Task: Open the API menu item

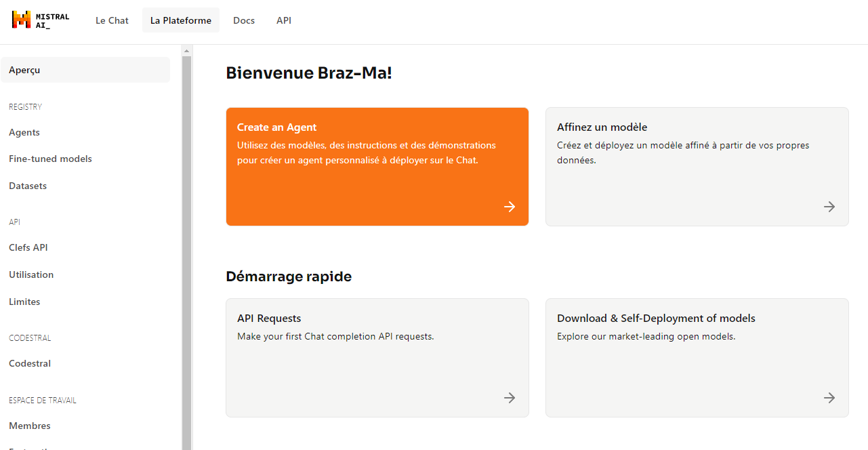Action: 284,20
